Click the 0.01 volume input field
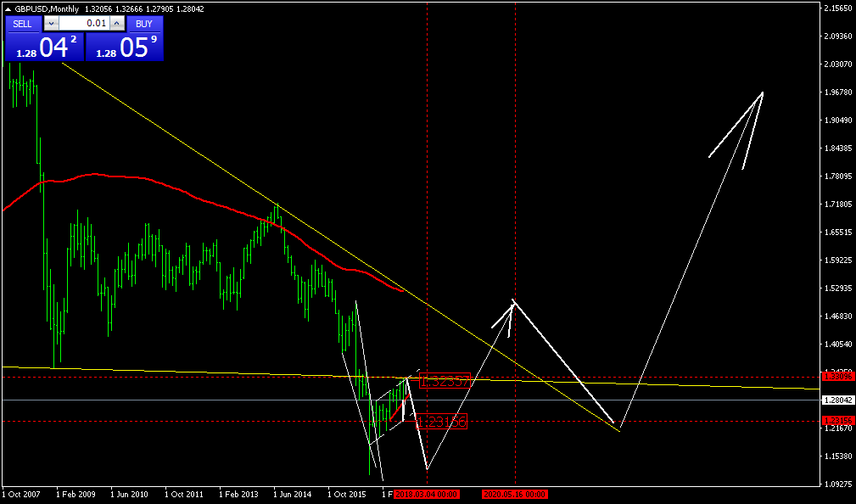This screenshot has height=504, width=856. click(x=83, y=24)
